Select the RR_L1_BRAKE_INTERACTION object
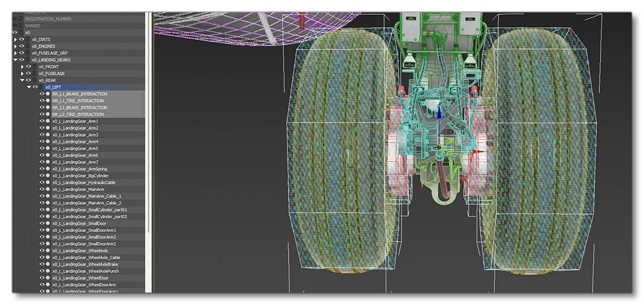This screenshot has height=305, width=644. 80,94
